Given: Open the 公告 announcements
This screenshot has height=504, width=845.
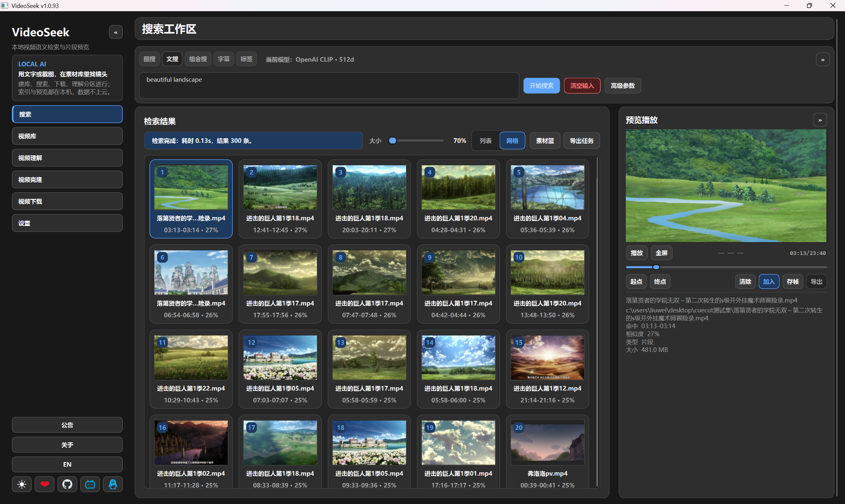Looking at the screenshot, I should click(67, 425).
